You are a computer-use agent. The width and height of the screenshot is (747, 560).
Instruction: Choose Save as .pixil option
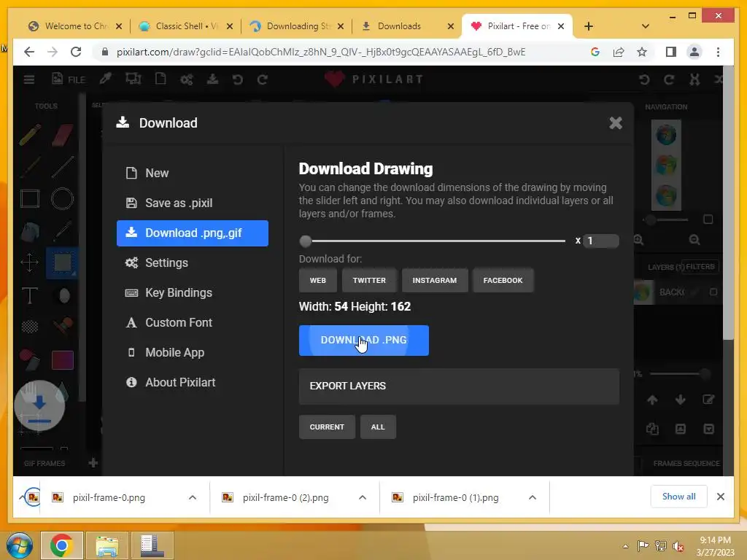(193, 203)
